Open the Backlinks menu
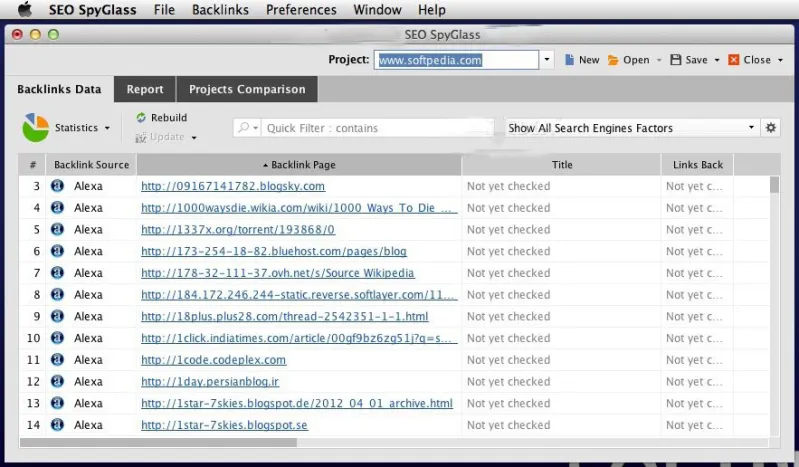This screenshot has height=467, width=799. (220, 10)
